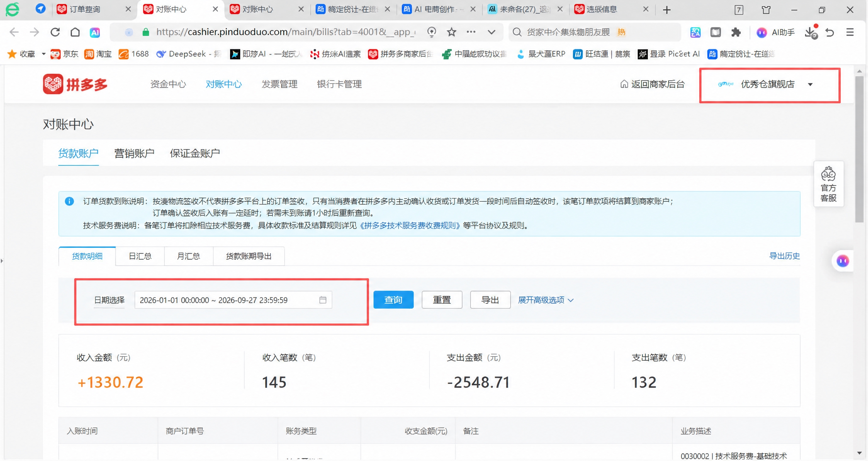Click the browser search box

(594, 32)
